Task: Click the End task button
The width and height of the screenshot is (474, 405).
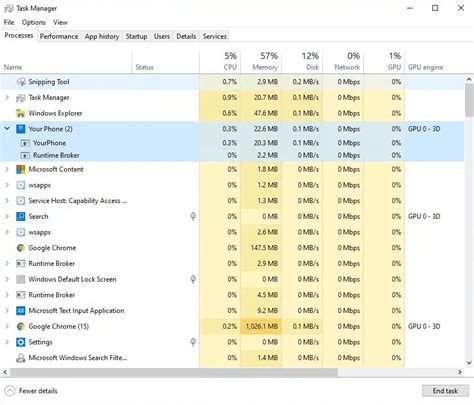Action: pyautogui.click(x=445, y=391)
